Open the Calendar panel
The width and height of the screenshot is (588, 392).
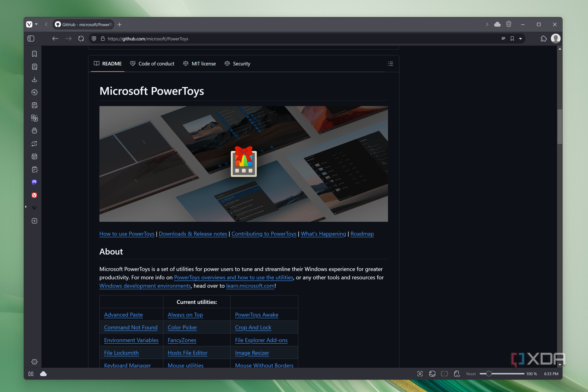tap(34, 156)
